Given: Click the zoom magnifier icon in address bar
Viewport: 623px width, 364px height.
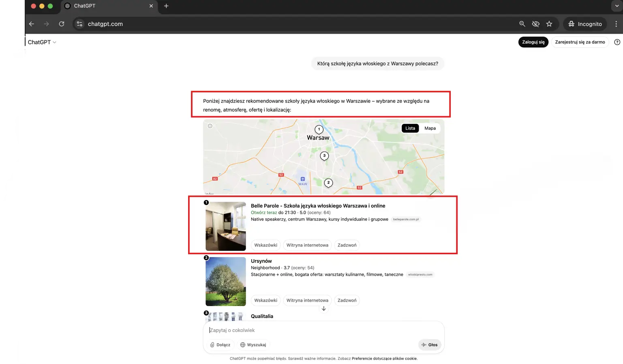Looking at the screenshot, I should (522, 24).
